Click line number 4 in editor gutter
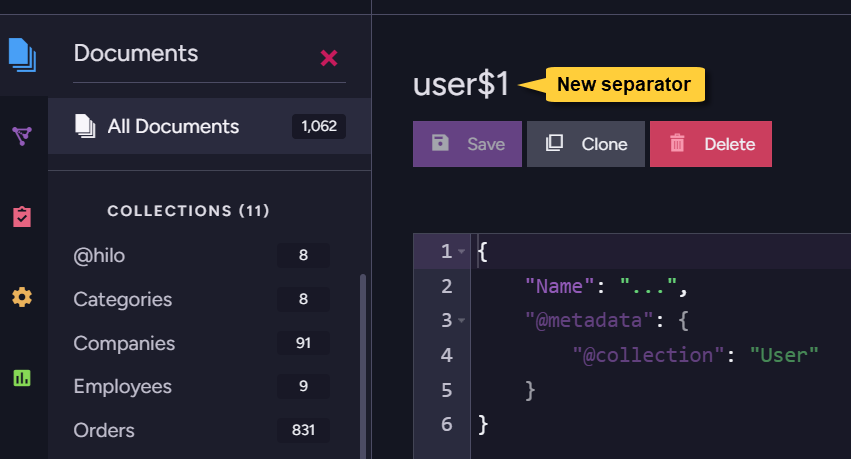851x459 pixels. 447,355
